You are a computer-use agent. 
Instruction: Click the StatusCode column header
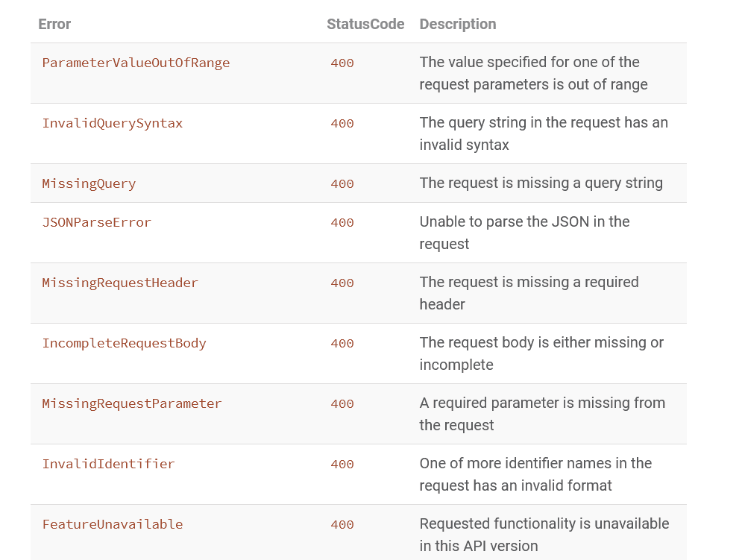tap(365, 24)
